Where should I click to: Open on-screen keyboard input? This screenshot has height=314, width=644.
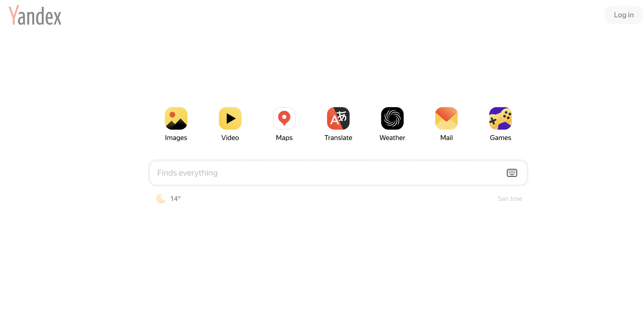(x=511, y=172)
